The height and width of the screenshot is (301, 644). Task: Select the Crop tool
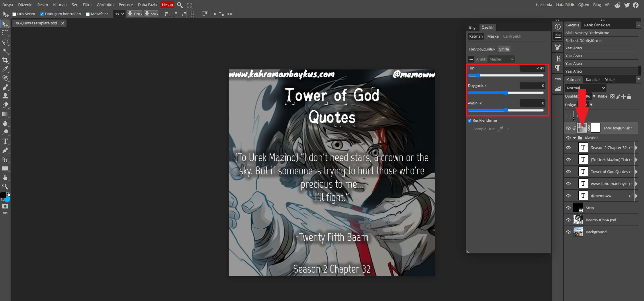click(5, 60)
